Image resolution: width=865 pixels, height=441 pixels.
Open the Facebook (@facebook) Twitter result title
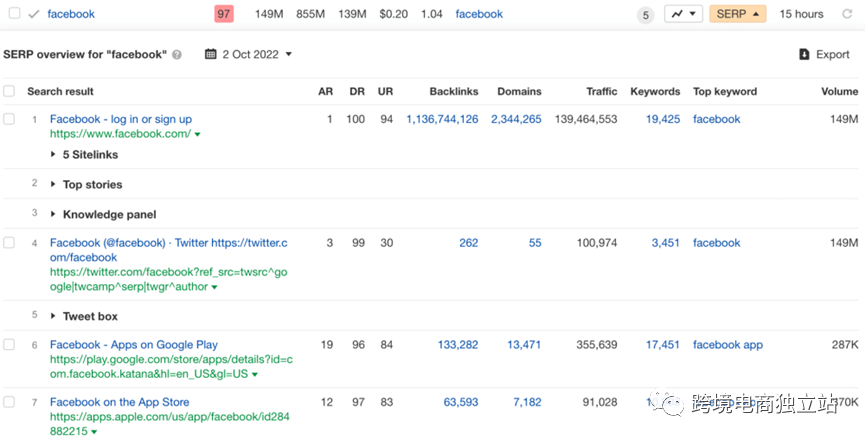tap(168, 249)
